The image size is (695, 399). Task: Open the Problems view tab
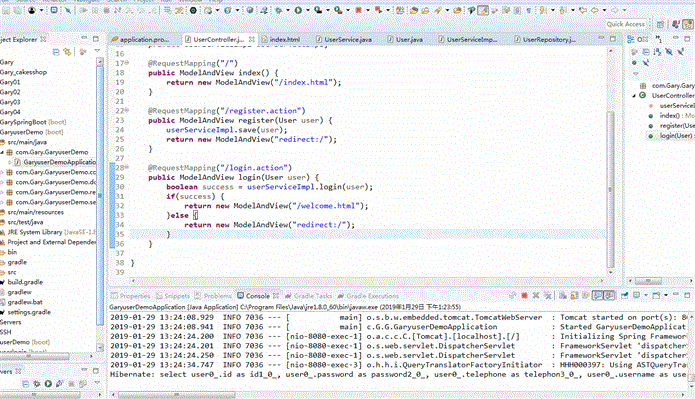[x=213, y=296]
